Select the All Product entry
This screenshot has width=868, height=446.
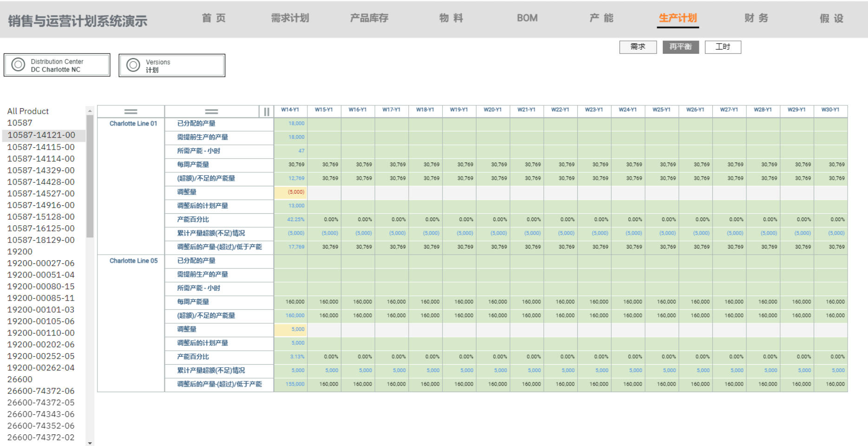click(28, 111)
